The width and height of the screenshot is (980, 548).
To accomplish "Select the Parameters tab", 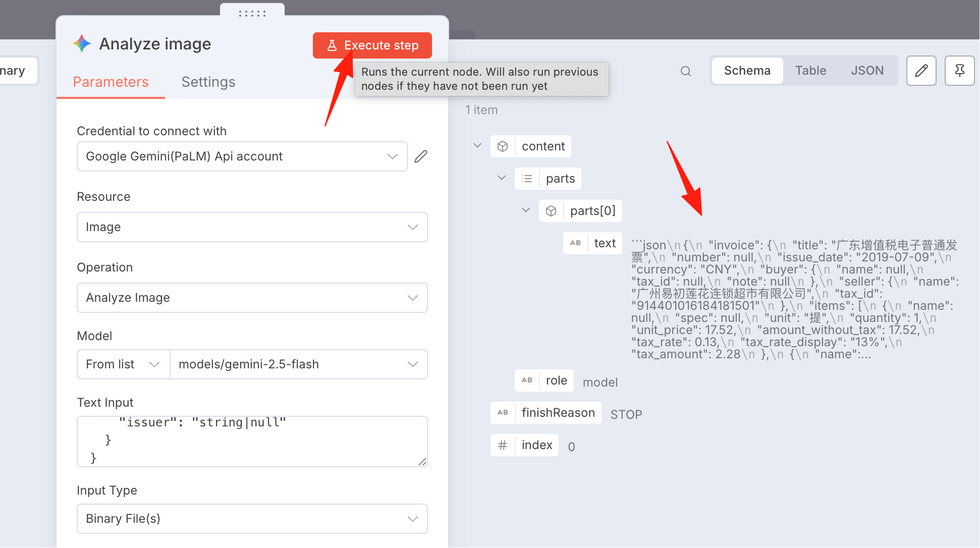I will pos(111,82).
